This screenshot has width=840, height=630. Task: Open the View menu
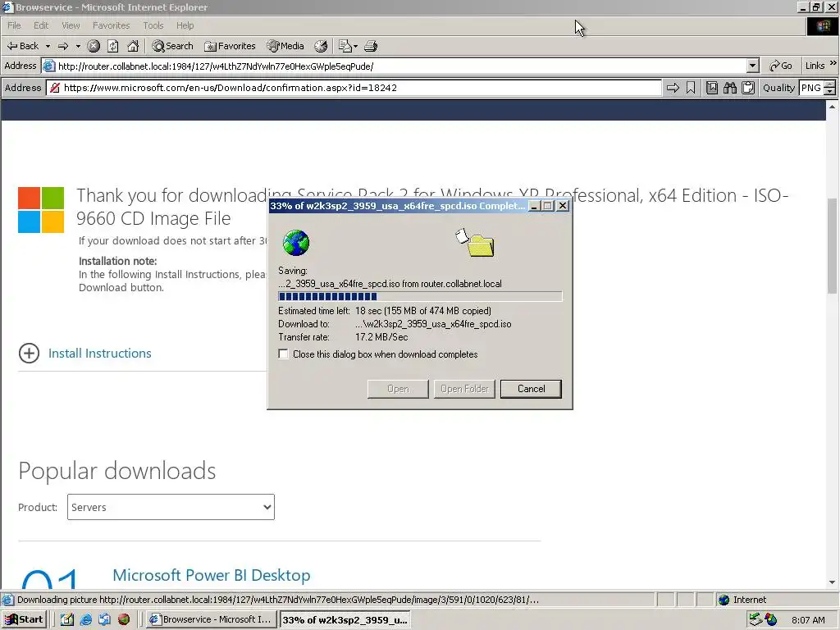point(71,25)
